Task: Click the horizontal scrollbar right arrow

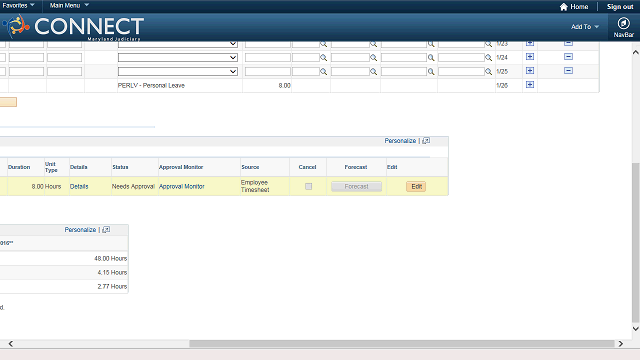Action: (x=620, y=344)
